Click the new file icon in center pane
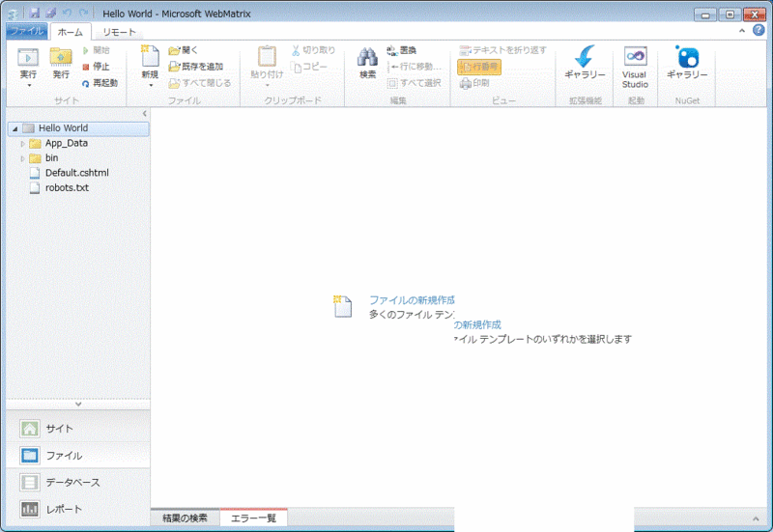 (x=343, y=306)
